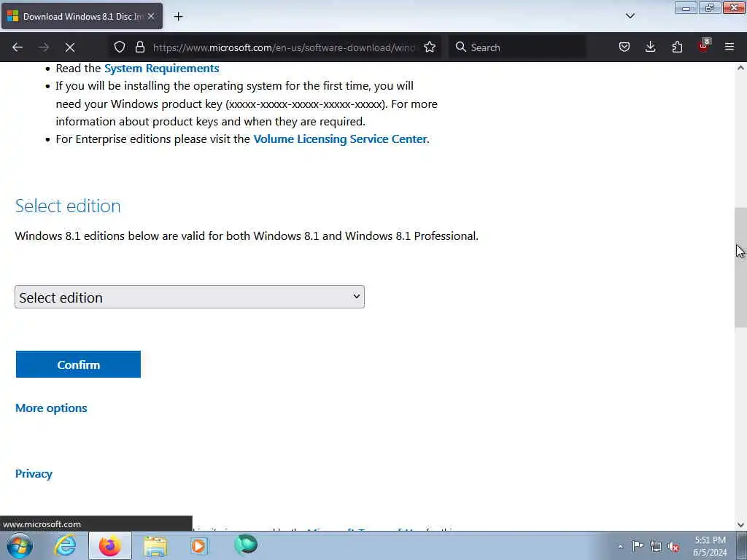List all tabs with the chevron
Screen dimensions: 747x560
(630, 16)
